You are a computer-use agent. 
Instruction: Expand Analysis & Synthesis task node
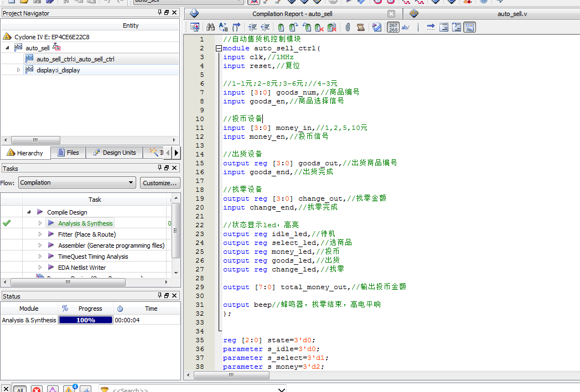[40, 223]
